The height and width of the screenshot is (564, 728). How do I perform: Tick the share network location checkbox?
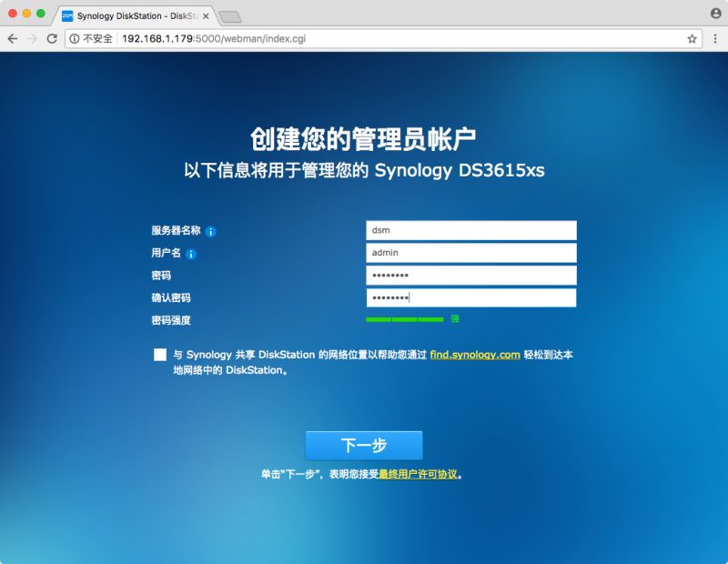tap(160, 355)
